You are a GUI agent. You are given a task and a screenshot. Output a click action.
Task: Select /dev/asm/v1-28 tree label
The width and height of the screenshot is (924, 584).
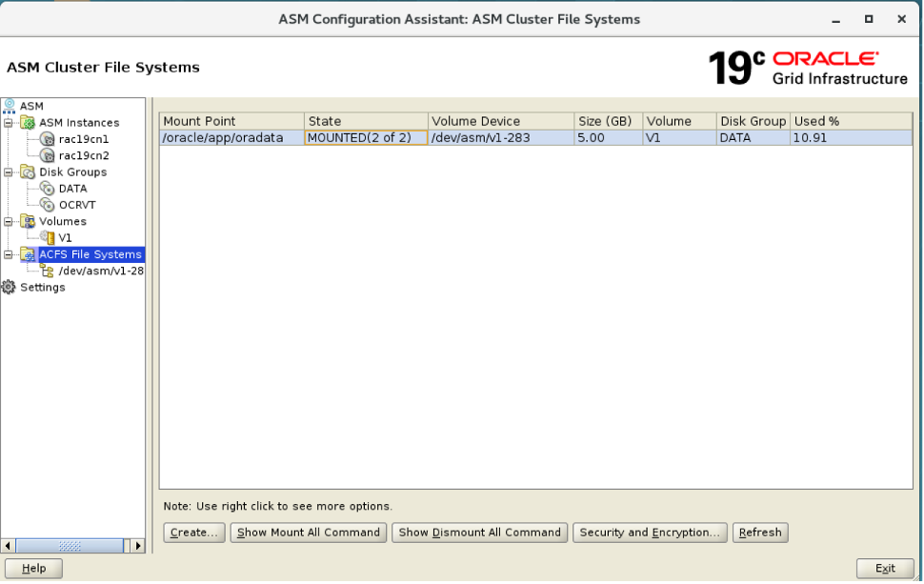(x=101, y=272)
